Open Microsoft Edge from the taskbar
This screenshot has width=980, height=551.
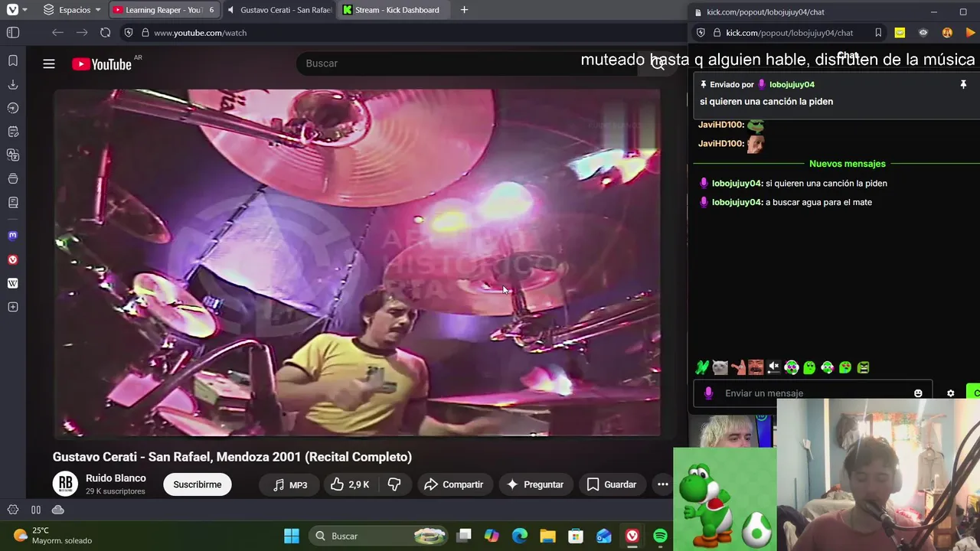(520, 536)
